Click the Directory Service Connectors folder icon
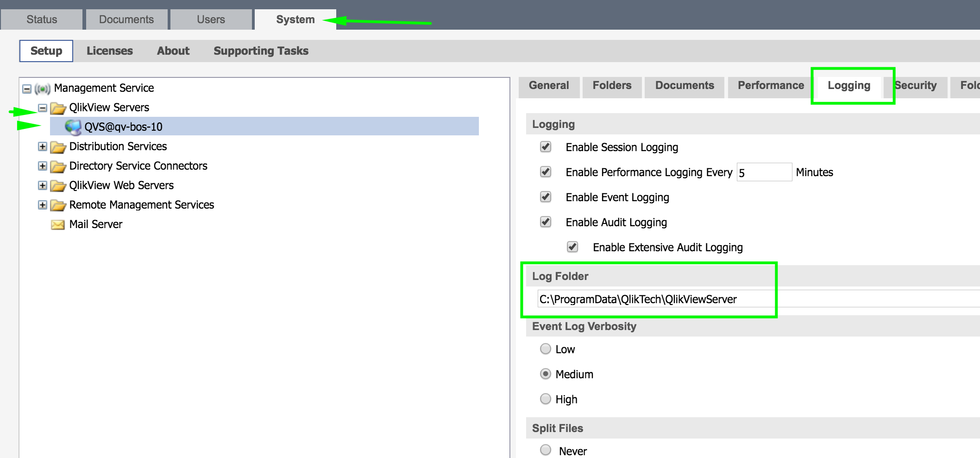 (58, 166)
